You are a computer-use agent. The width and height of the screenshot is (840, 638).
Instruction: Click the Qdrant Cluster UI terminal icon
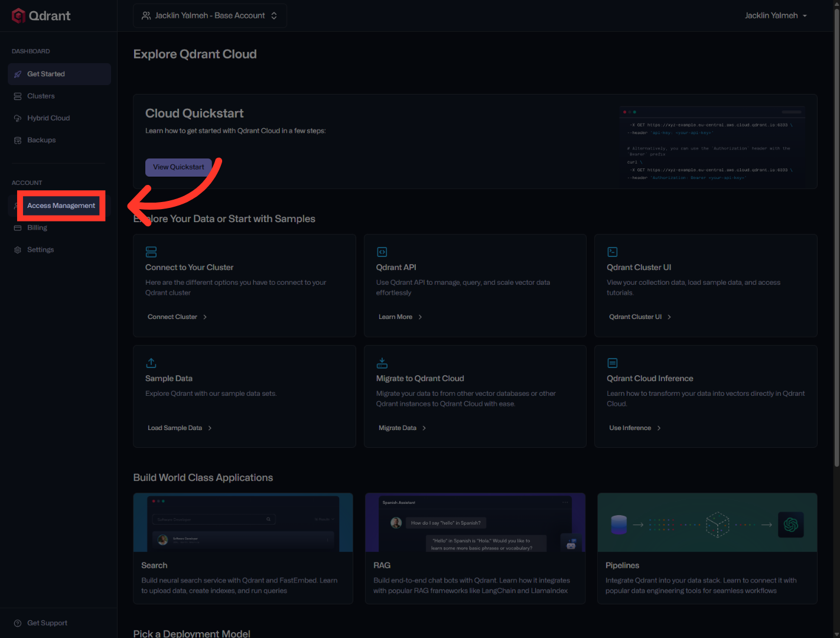click(x=613, y=252)
